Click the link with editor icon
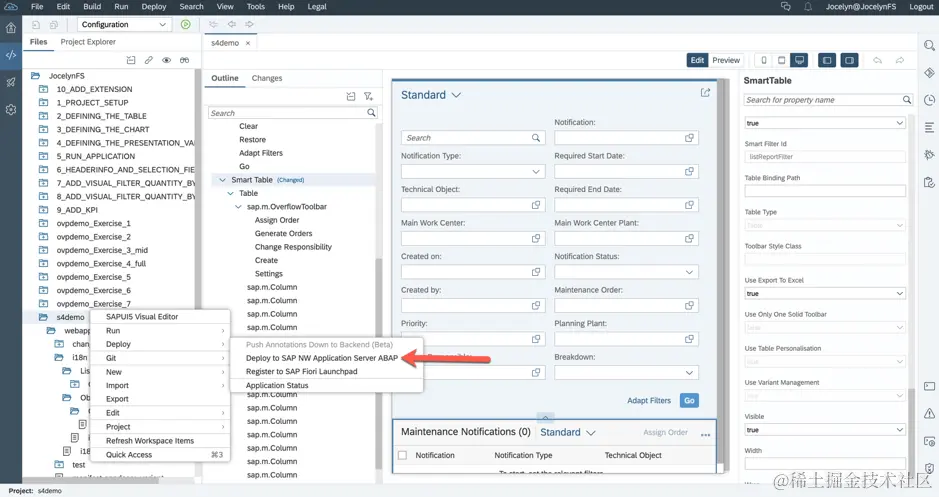This screenshot has width=939, height=497. (x=149, y=60)
